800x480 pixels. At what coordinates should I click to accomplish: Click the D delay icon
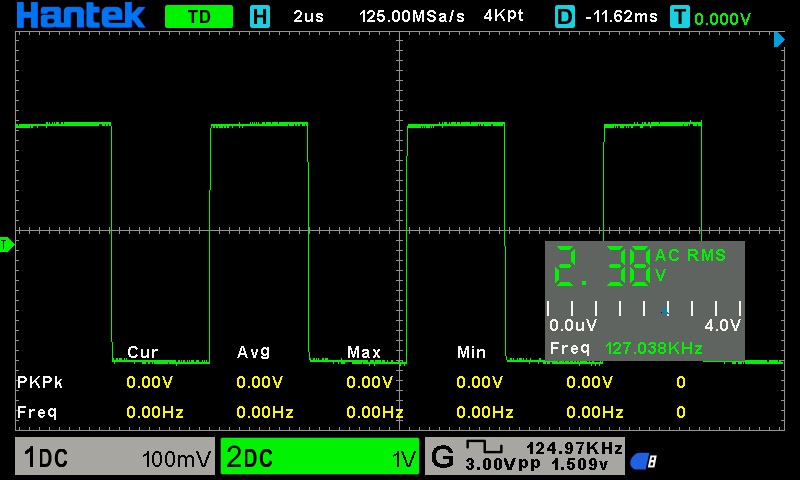565,17
